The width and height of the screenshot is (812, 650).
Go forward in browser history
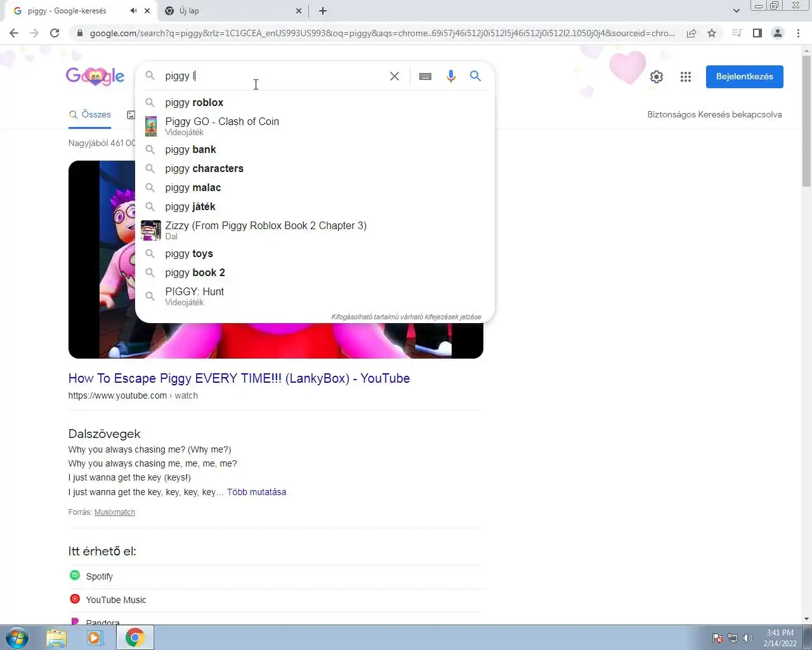34,33
